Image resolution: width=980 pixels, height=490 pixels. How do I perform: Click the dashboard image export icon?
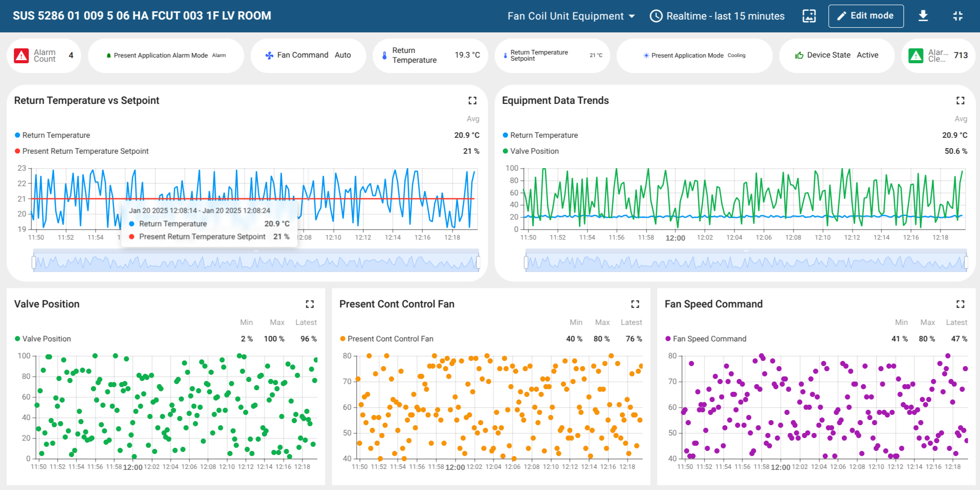coord(809,16)
